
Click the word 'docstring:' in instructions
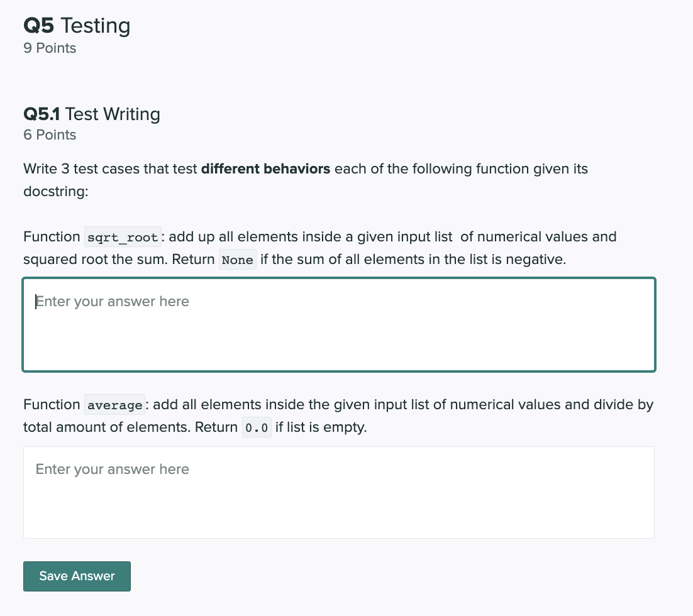click(56, 191)
